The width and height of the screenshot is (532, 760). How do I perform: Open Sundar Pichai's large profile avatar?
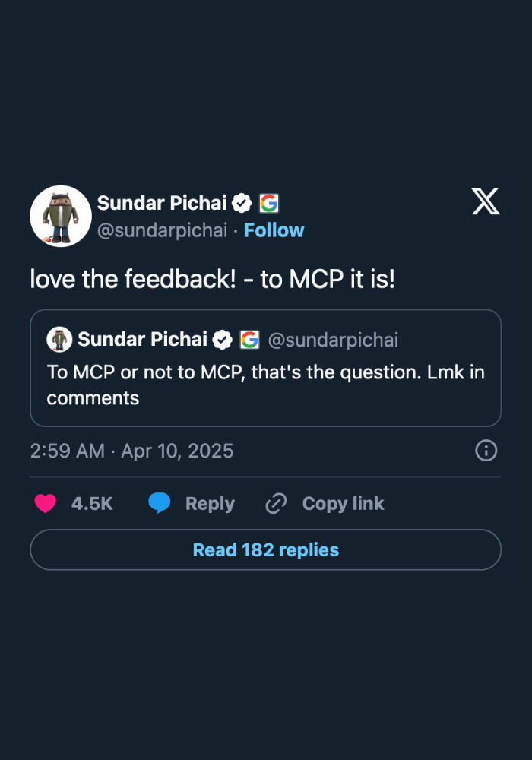61,216
